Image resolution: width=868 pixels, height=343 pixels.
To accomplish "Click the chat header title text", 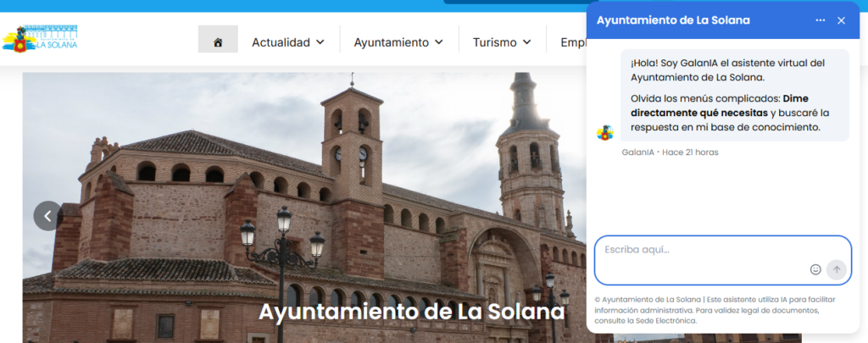I will click(x=673, y=20).
